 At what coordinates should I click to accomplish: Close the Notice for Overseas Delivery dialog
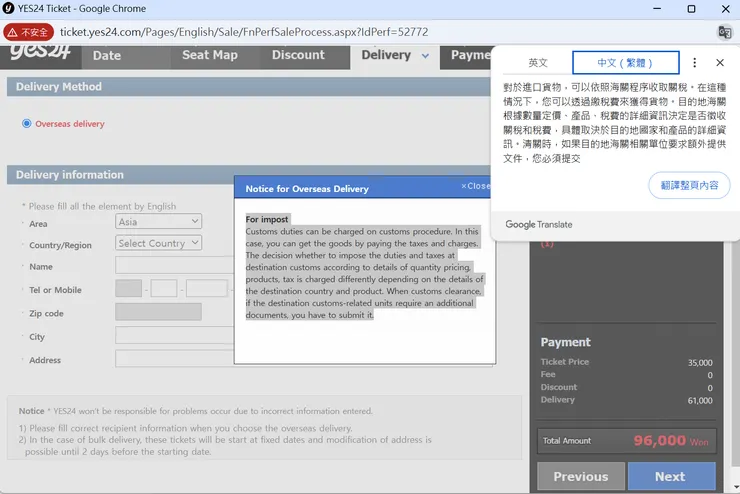click(475, 186)
